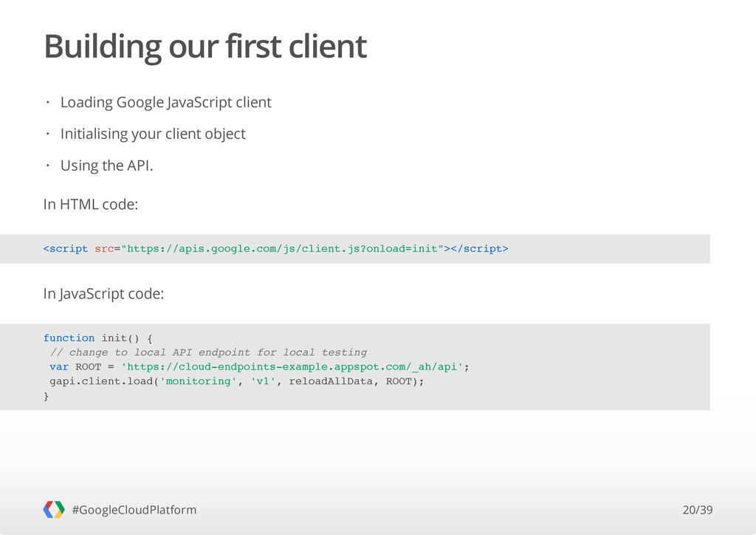Click bullet 'Loading Google JavaScript client'
756x535 pixels.
point(166,102)
